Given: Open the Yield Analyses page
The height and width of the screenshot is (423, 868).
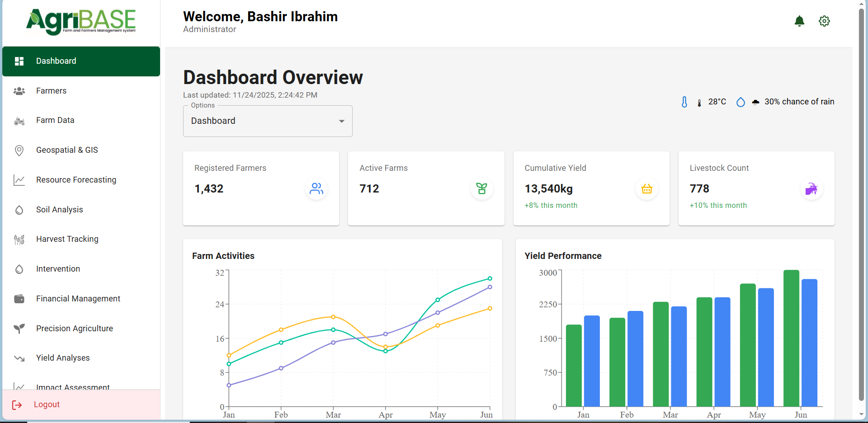Looking at the screenshot, I should [63, 358].
